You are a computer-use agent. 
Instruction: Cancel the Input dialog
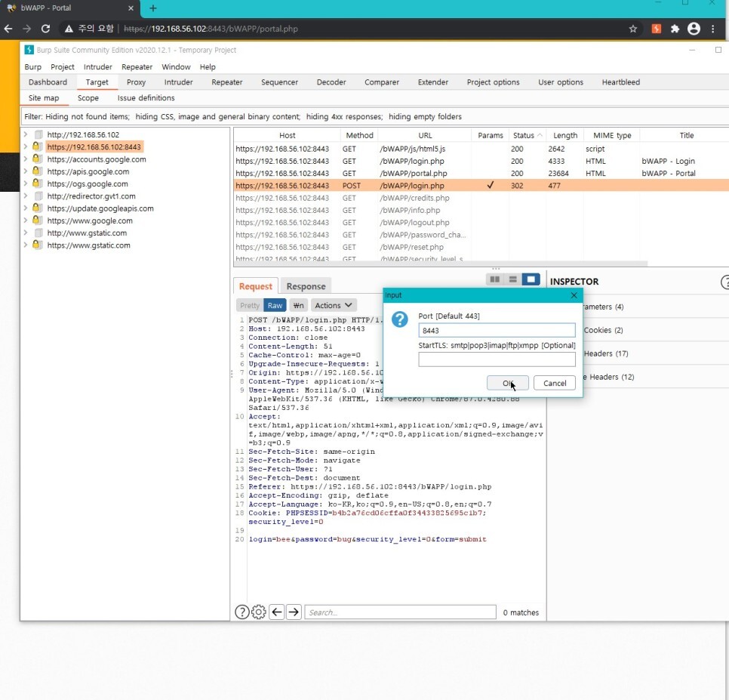click(x=554, y=383)
